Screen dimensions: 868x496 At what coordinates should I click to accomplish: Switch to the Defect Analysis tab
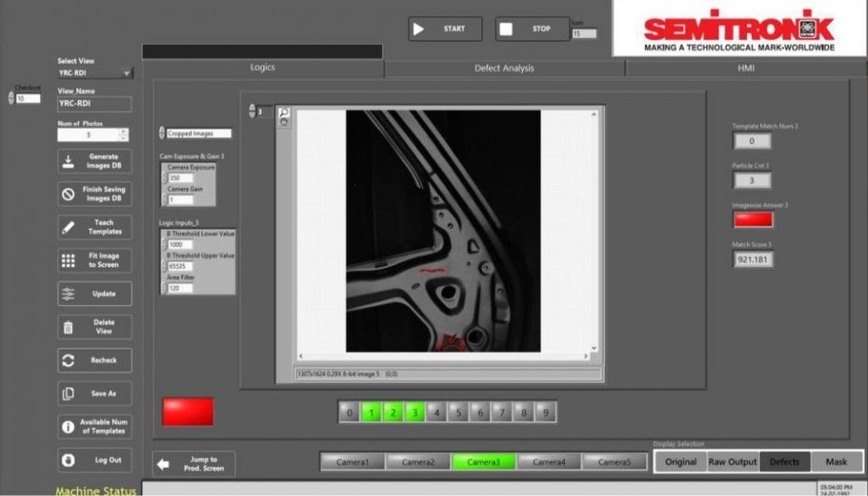[x=504, y=68]
